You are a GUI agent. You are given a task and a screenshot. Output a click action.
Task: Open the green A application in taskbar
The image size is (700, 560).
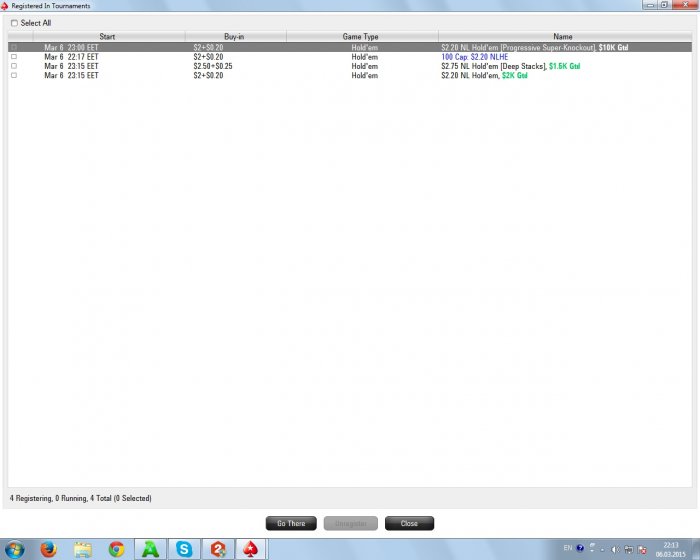pyautogui.click(x=150, y=549)
